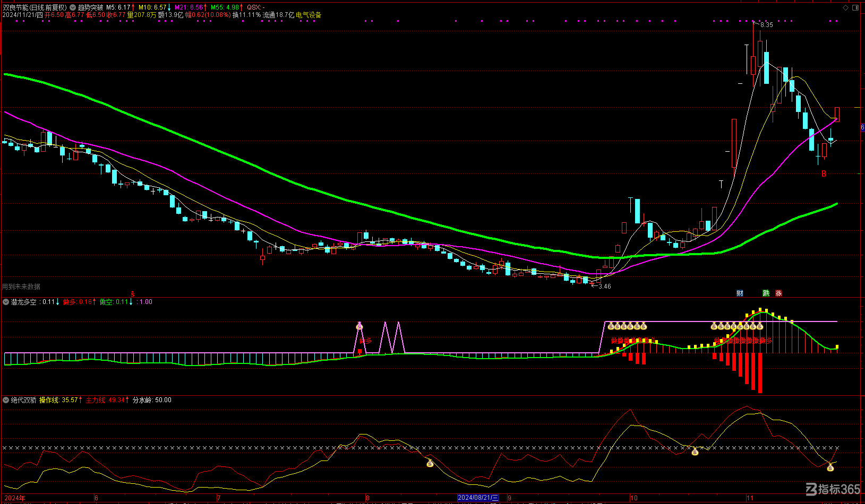Click the 8.35 high price annotation

coord(767,25)
